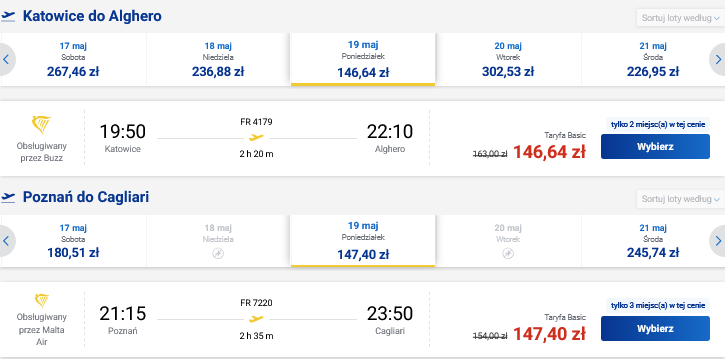
Task: Choose the Poznań flight with Wybierz button
Action: pos(655,329)
